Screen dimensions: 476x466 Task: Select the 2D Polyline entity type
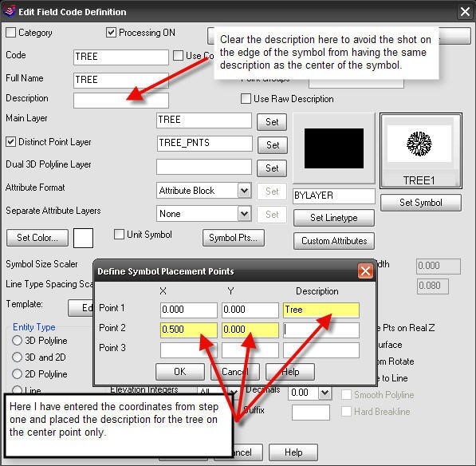tap(17, 373)
